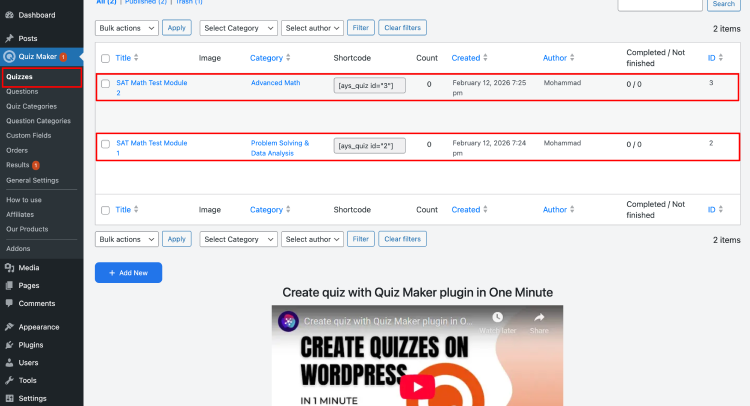Click the top Filter button
This screenshot has height=406, width=750.
coord(361,28)
